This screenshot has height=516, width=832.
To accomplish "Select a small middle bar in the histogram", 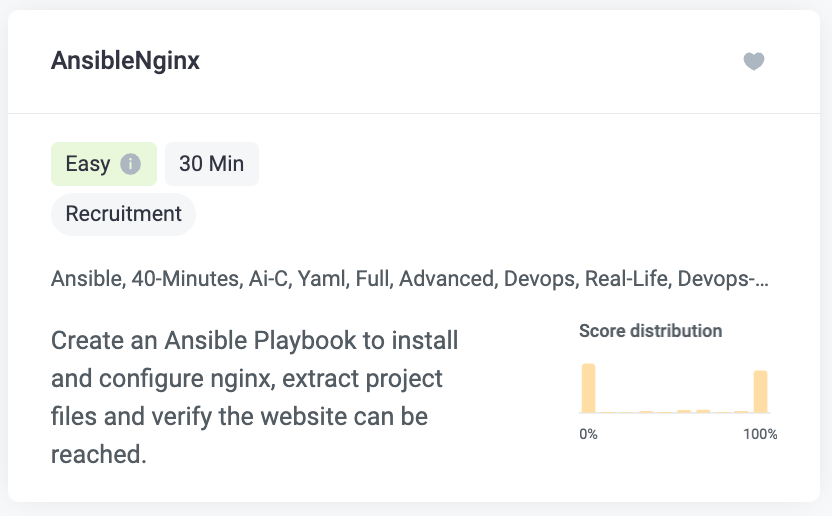I will coord(684,411).
